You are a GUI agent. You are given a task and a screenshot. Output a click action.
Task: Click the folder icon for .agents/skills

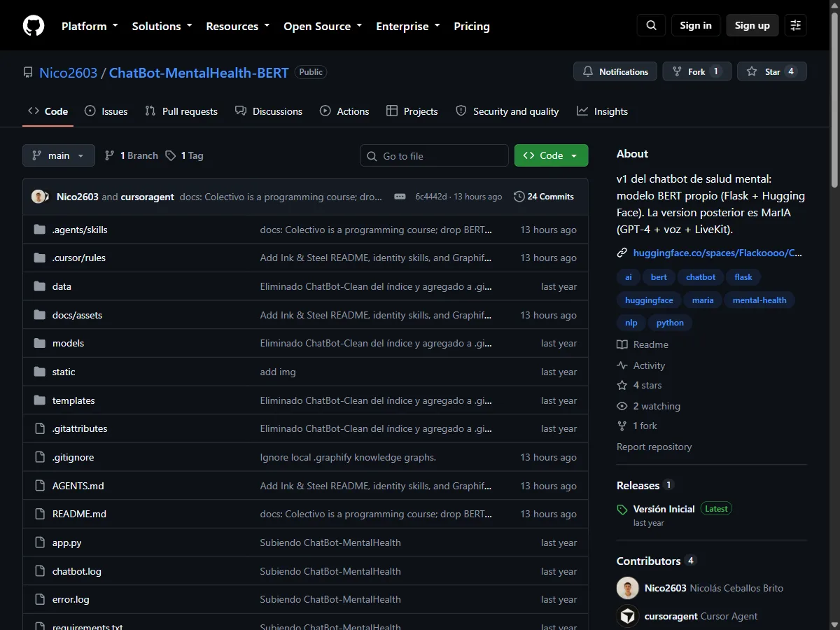tap(39, 230)
